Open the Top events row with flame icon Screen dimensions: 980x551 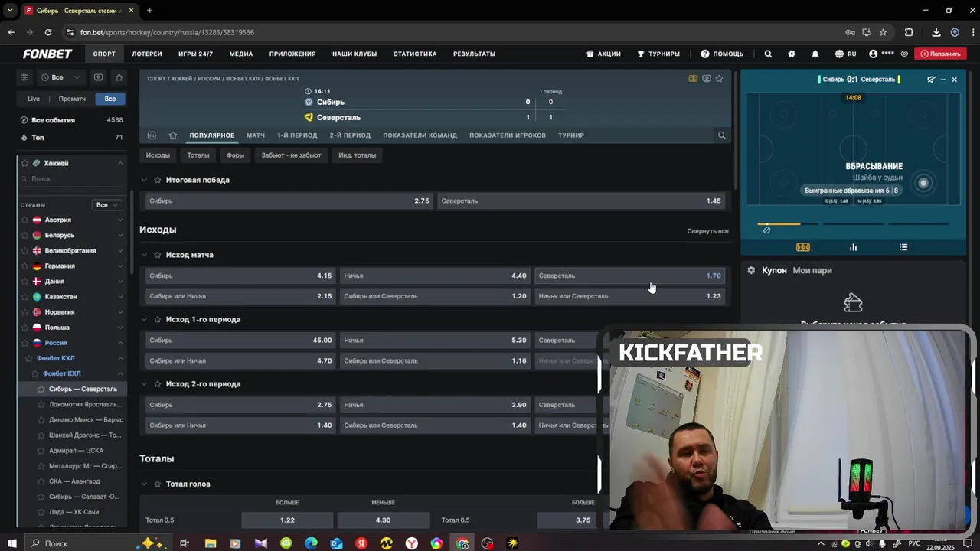tap(71, 138)
